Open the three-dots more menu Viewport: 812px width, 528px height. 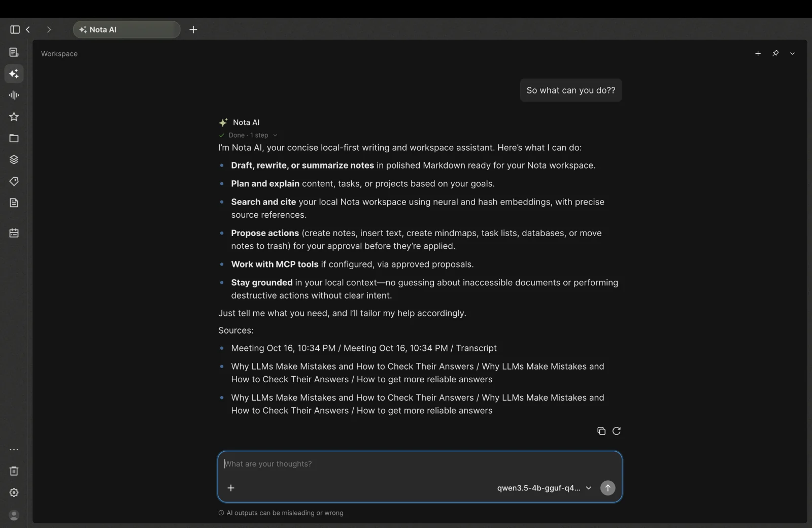[x=14, y=449]
